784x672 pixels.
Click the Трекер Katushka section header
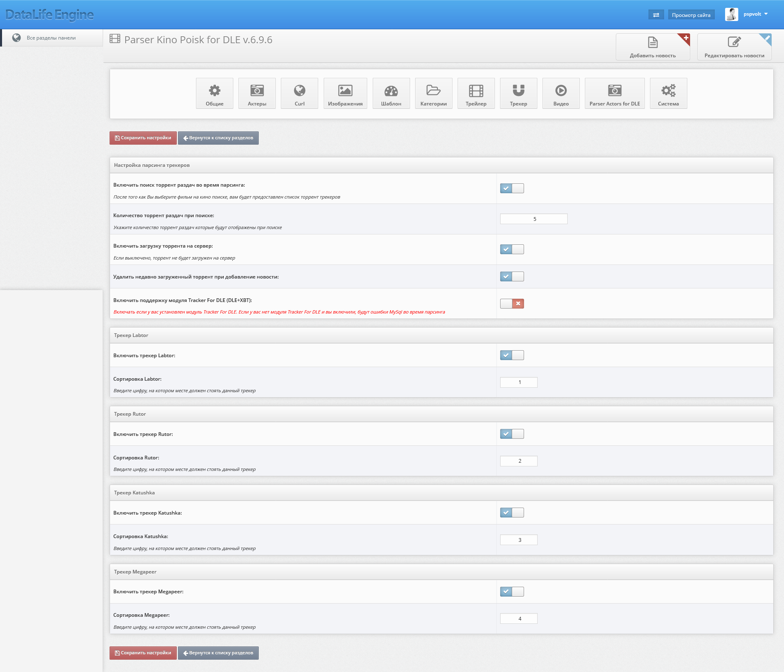(x=441, y=493)
